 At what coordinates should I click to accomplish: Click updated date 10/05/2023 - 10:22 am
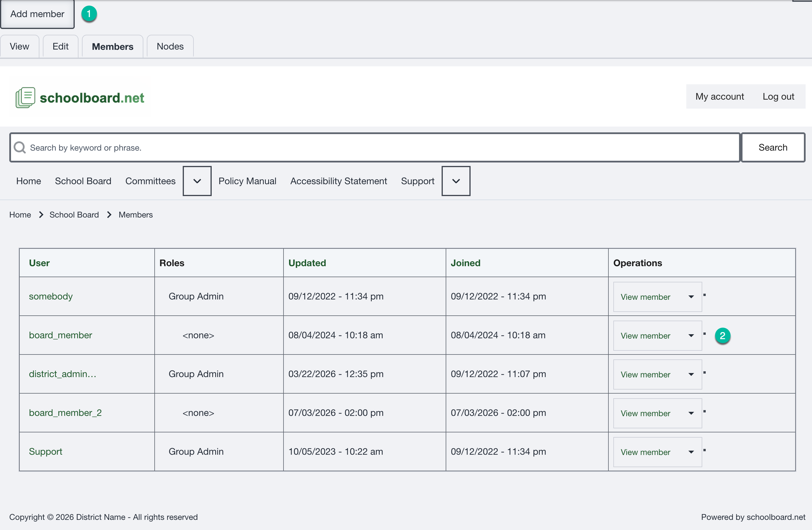[x=335, y=452]
